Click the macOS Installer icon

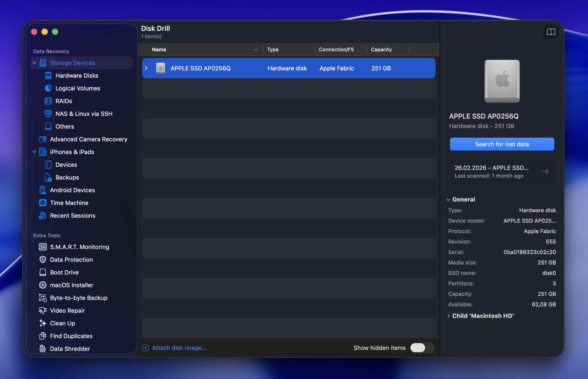[x=43, y=285]
